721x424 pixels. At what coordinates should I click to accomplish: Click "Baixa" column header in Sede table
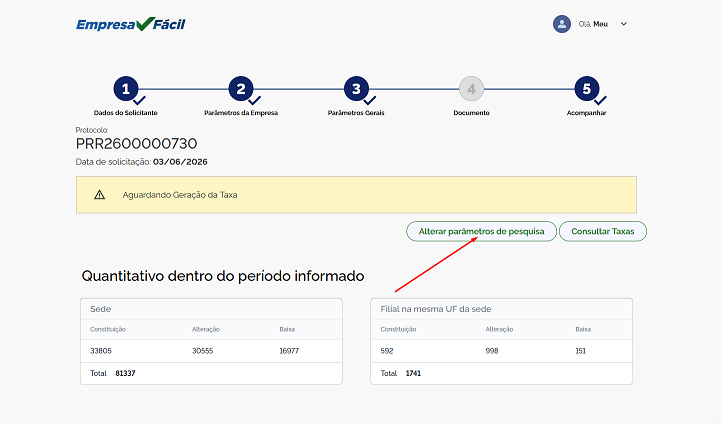[287, 329]
